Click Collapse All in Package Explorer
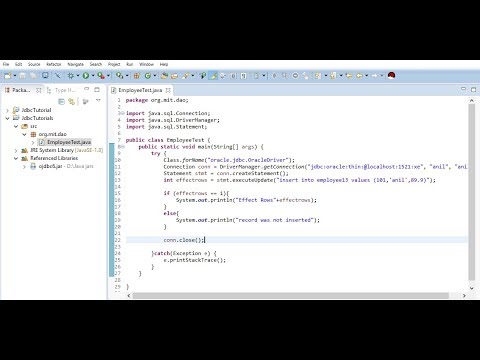Image resolution: width=480 pixels, height=360 pixels. coord(61,101)
